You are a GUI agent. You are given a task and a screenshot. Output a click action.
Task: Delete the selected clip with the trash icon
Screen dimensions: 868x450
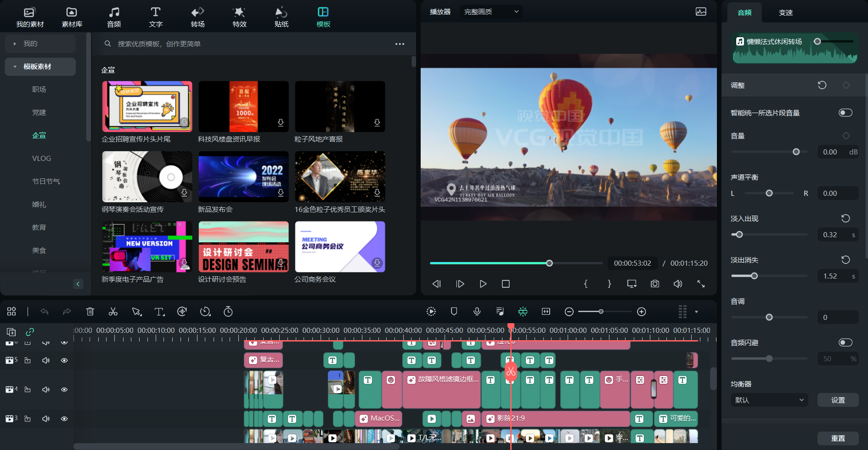point(90,312)
